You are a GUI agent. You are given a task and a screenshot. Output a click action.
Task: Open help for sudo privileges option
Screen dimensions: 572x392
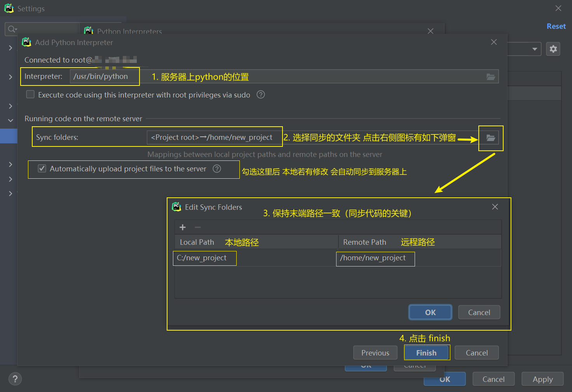click(x=261, y=95)
